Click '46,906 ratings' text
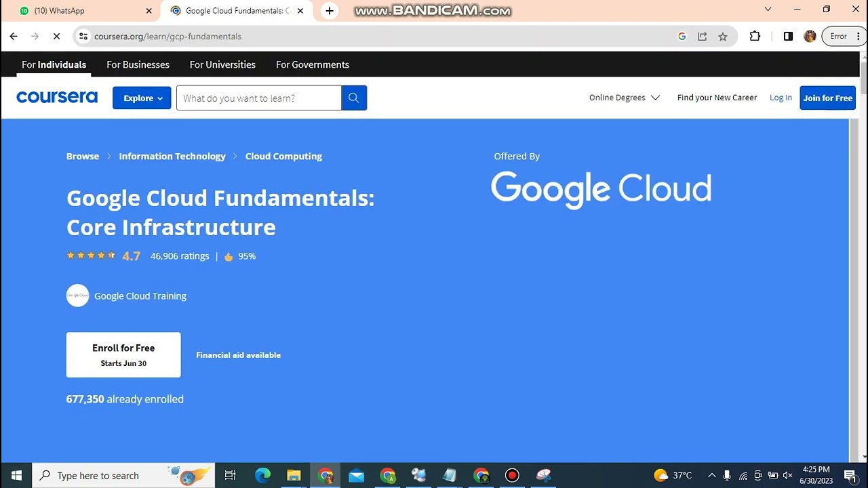Image resolution: width=868 pixels, height=488 pixels. click(180, 256)
